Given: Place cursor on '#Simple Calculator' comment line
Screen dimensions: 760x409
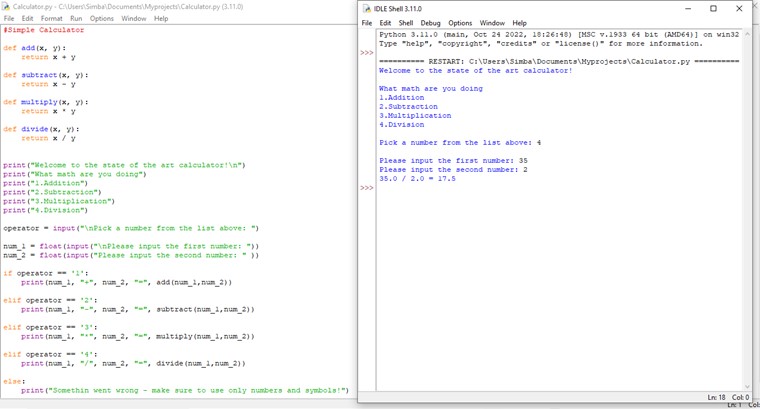Looking at the screenshot, I should pos(44,30).
